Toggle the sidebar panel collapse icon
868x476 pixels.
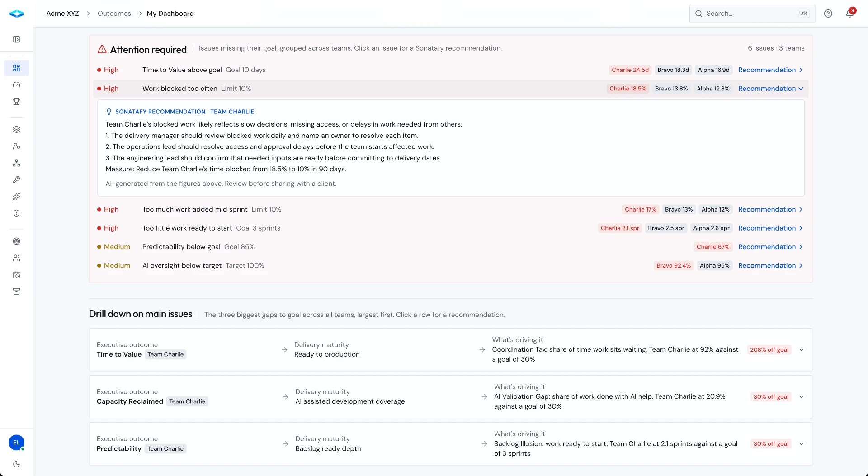[16, 39]
